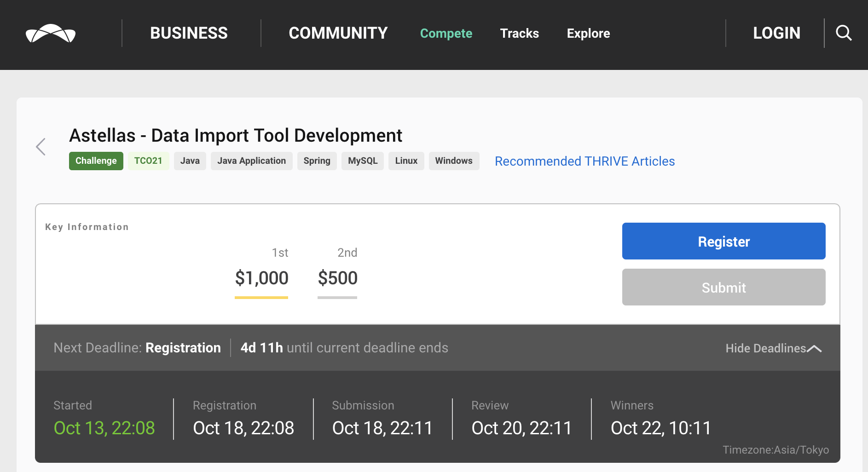Select the Compete nav item
Screen dimensions: 868x472
tap(446, 34)
